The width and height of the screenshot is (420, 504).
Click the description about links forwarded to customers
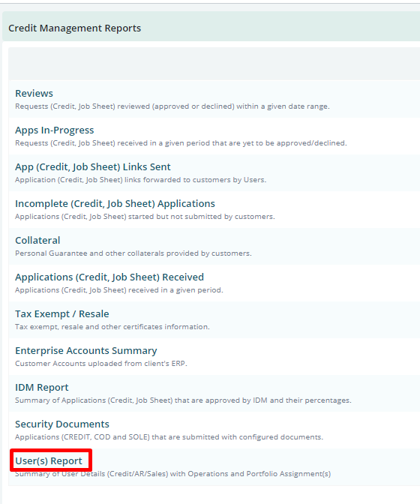click(x=140, y=180)
